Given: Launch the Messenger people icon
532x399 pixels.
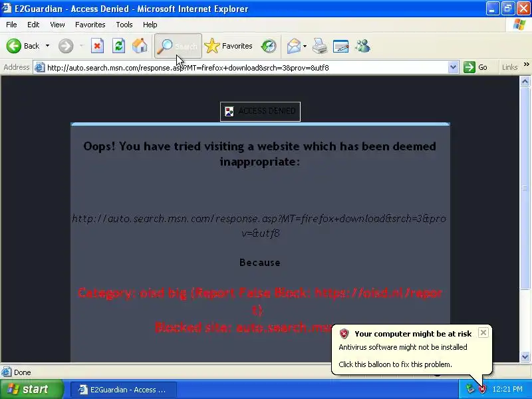Looking at the screenshot, I should point(362,46).
